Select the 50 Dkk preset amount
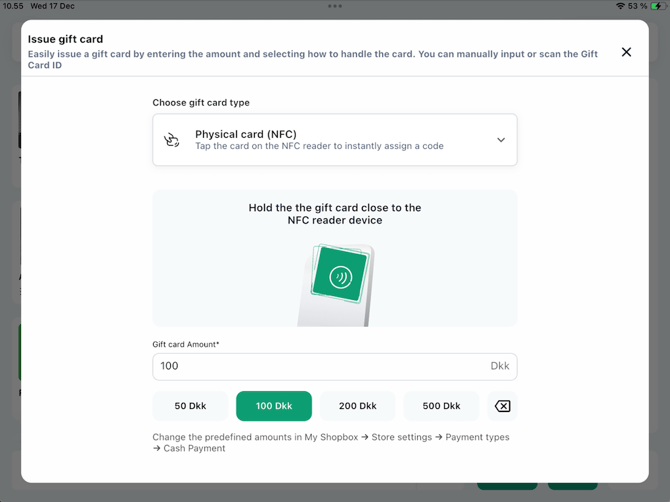The width and height of the screenshot is (670, 502). (x=190, y=406)
